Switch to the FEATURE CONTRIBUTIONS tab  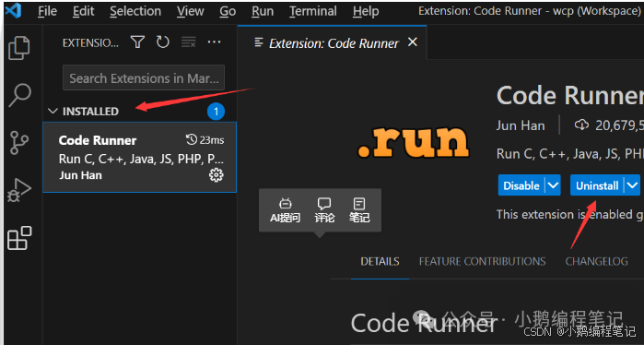482,262
